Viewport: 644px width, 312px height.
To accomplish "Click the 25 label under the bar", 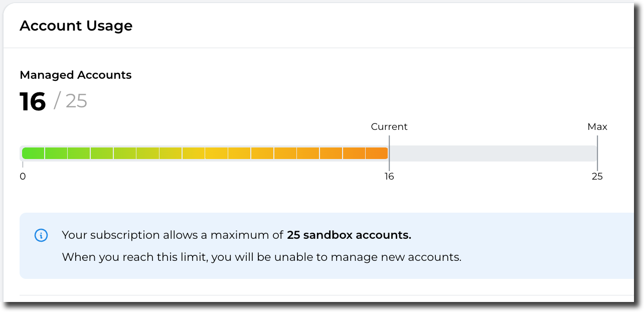I will click(x=597, y=177).
